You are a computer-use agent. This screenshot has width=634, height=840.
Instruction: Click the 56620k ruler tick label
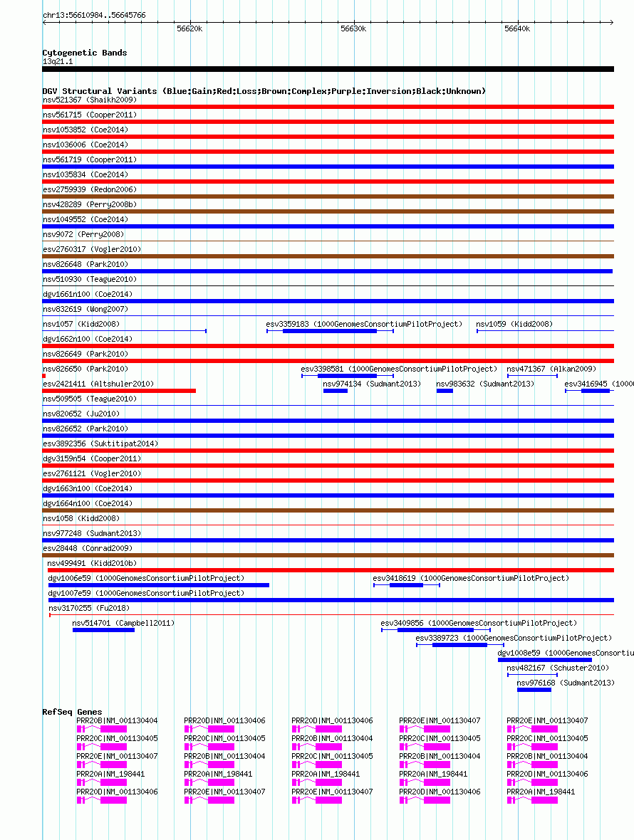click(189, 29)
